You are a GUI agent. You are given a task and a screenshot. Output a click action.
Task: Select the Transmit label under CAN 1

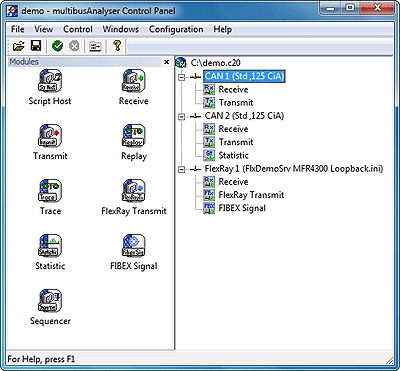236,102
